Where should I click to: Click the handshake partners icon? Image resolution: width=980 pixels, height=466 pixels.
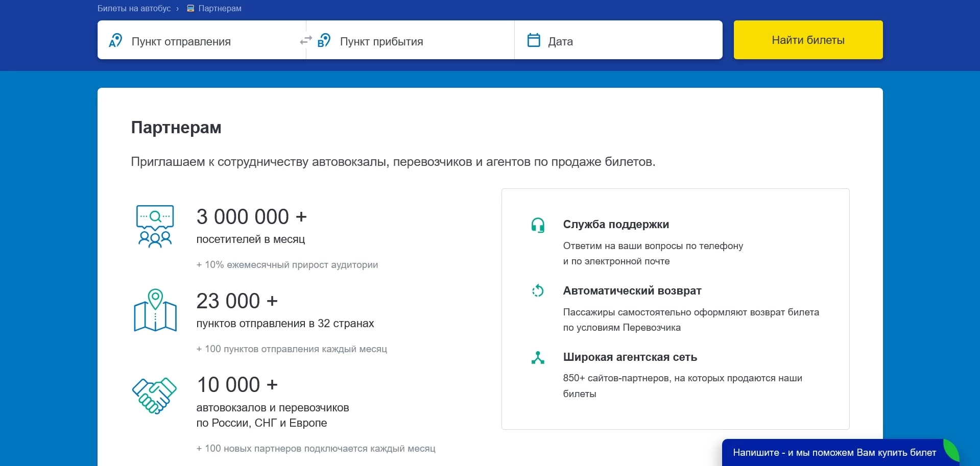click(154, 396)
